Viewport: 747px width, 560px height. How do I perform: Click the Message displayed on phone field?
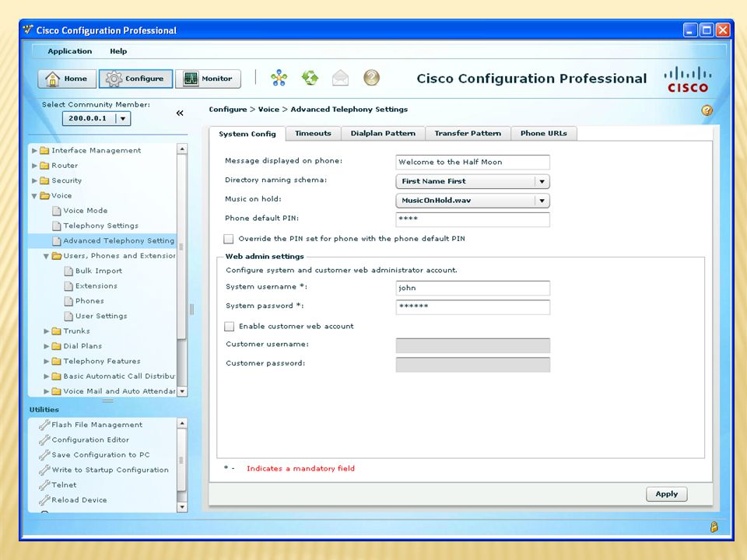point(472,162)
